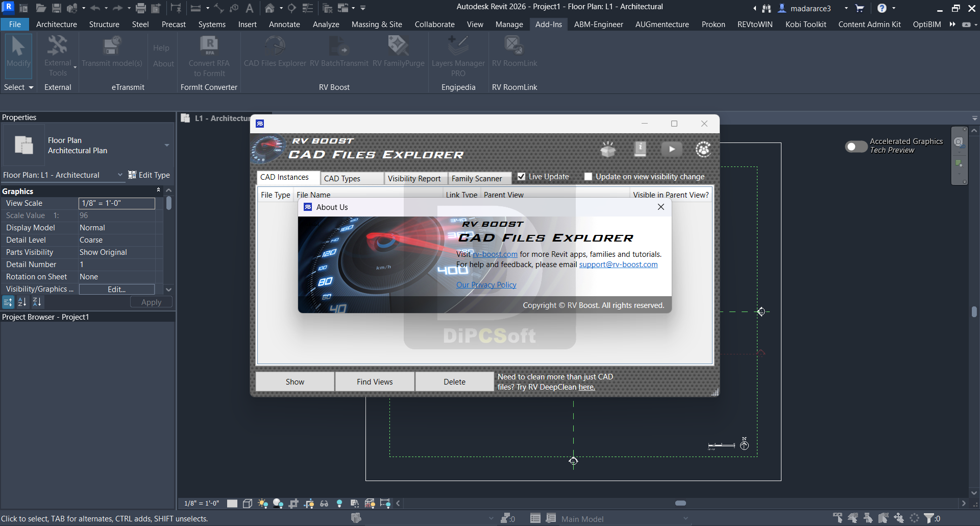
Task: Click the paw-print circle icon in CAD Files Explorer header
Action: click(x=703, y=149)
